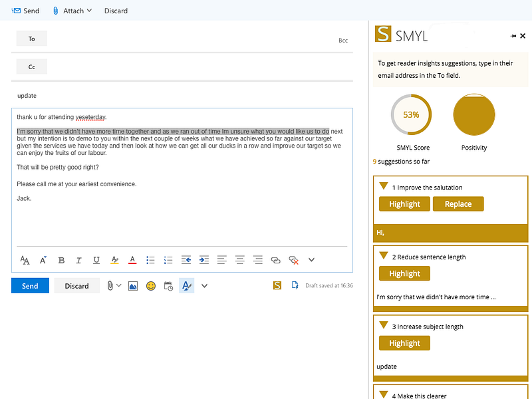Insert pictures inline using the image icon
The height and width of the screenshot is (399, 532).
point(133,286)
